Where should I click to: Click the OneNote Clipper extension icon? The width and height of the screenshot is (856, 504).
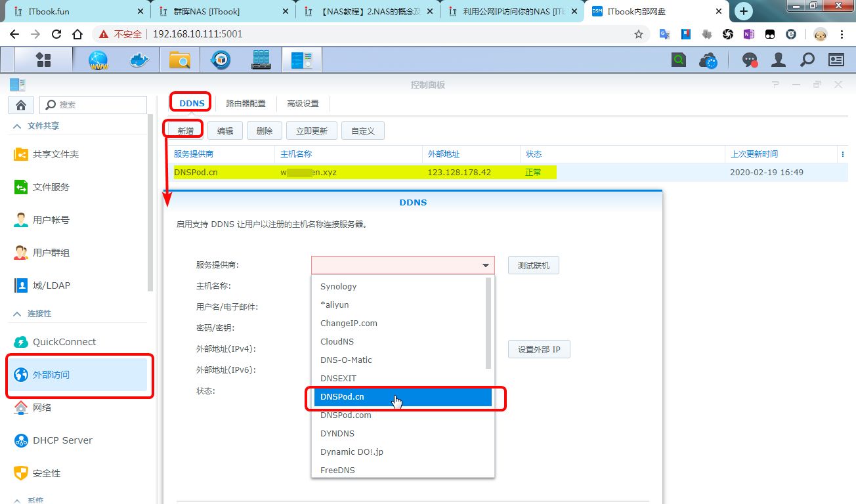[x=748, y=34]
